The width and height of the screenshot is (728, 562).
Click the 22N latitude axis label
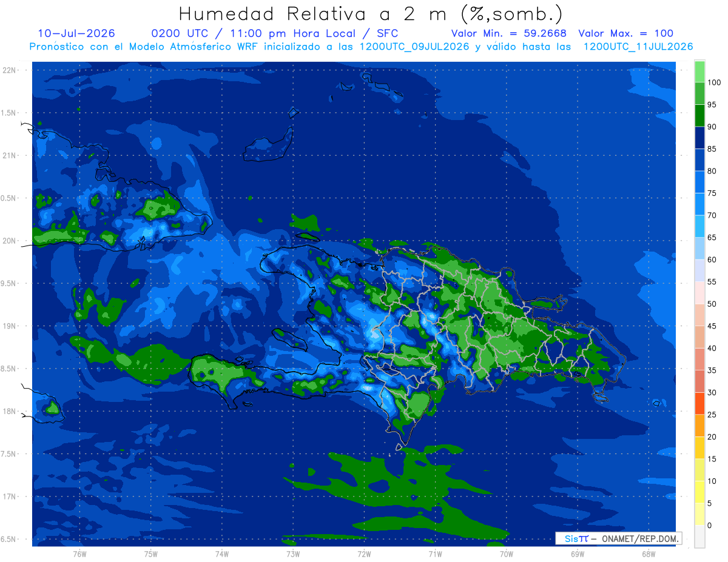tap(10, 70)
